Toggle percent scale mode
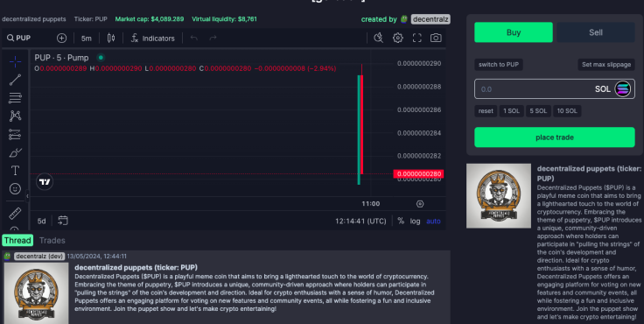This screenshot has width=644, height=324. (x=401, y=222)
